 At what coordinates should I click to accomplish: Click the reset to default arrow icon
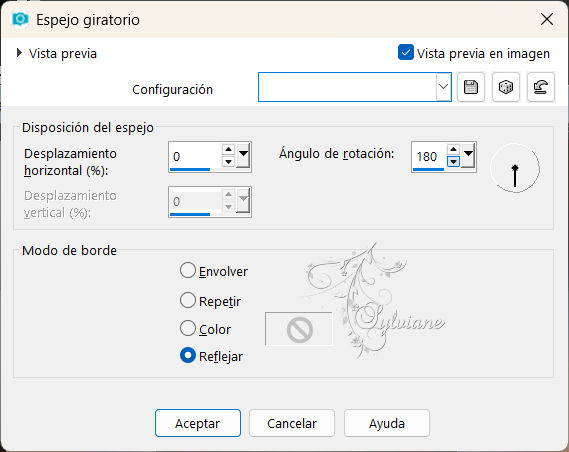coord(540,87)
